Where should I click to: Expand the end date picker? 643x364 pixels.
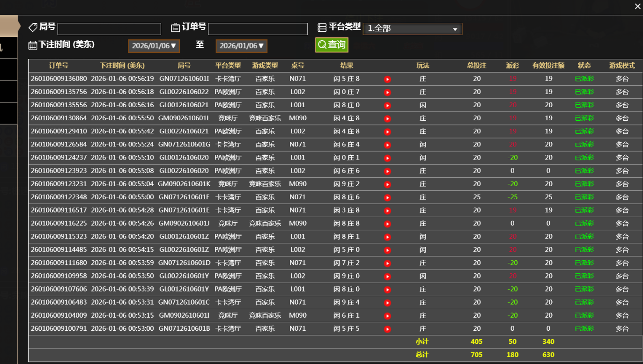(242, 46)
